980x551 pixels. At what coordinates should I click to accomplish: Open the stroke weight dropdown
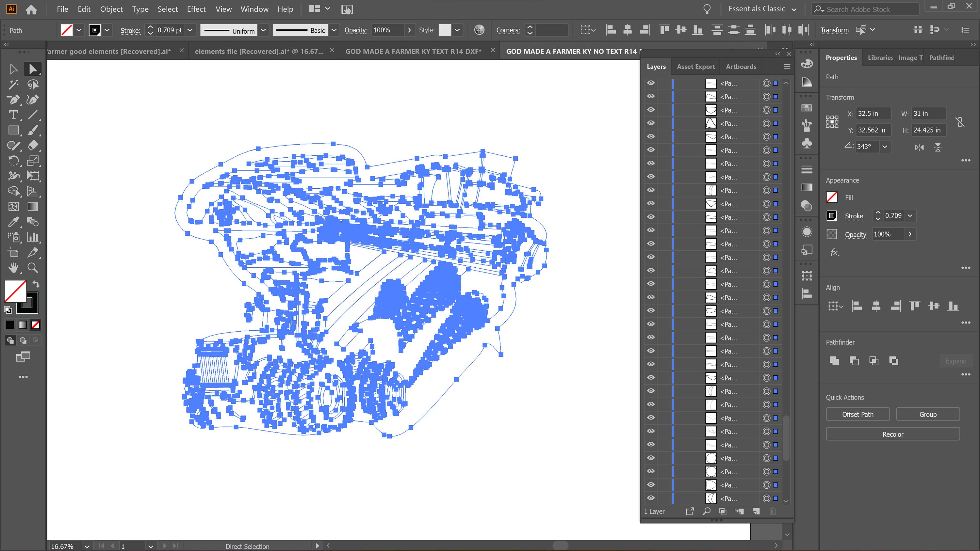[x=190, y=30]
